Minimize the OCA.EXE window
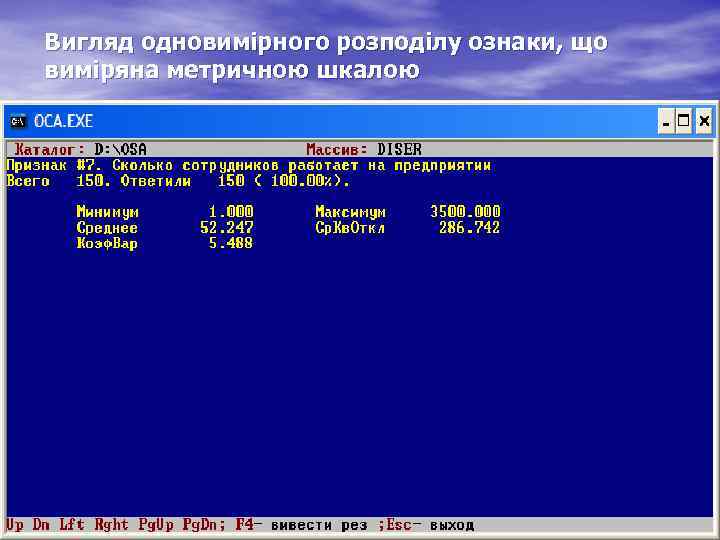The height and width of the screenshot is (540, 720). pos(666,121)
